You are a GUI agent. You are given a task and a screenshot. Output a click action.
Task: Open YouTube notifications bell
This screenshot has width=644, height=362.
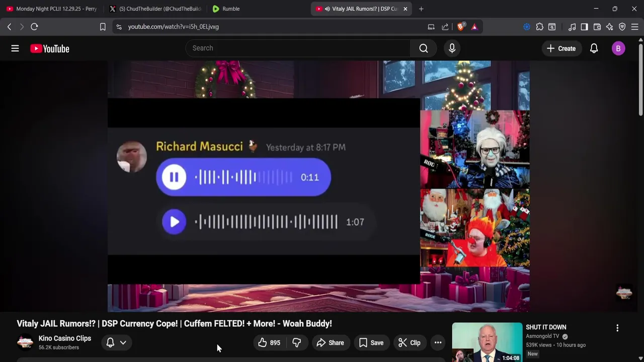click(594, 48)
